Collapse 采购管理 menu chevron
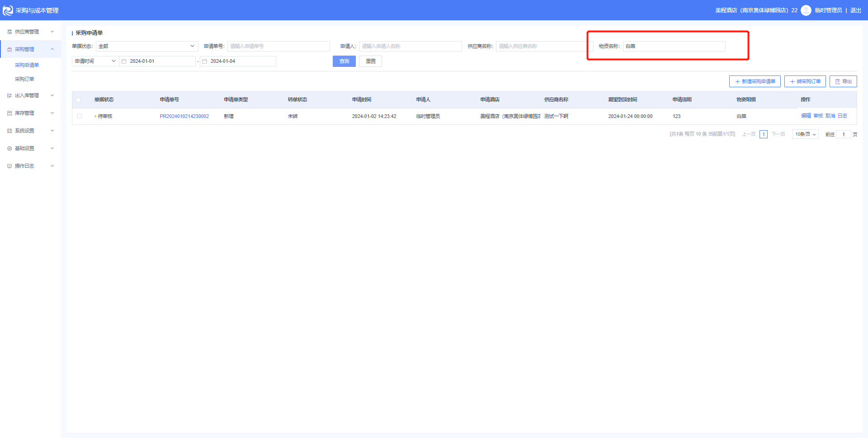Viewport: 868px width, 438px height. coord(52,49)
